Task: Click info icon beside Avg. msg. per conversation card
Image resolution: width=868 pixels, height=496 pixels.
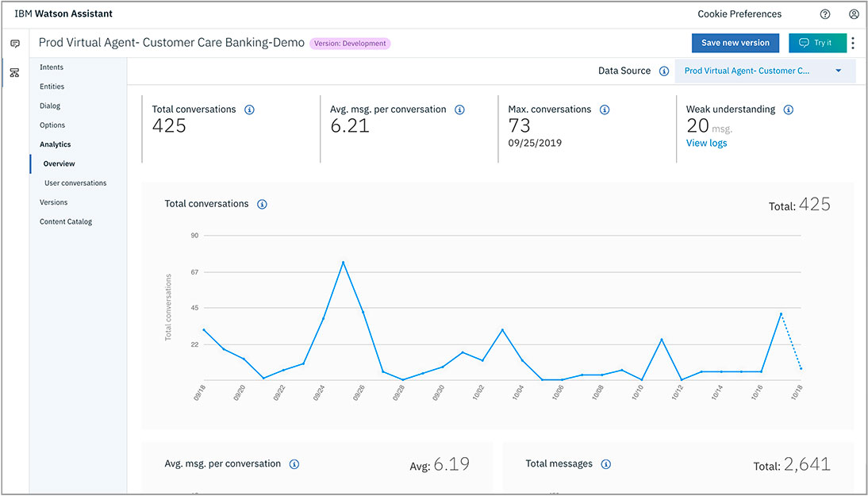Action: click(459, 110)
